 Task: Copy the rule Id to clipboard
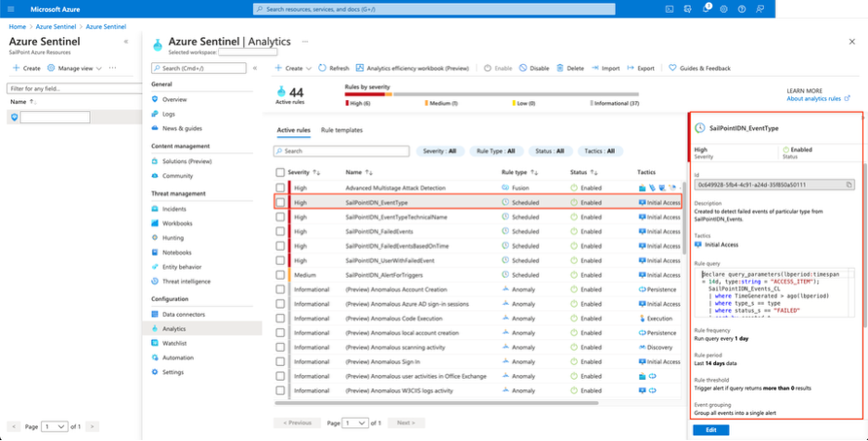[849, 184]
